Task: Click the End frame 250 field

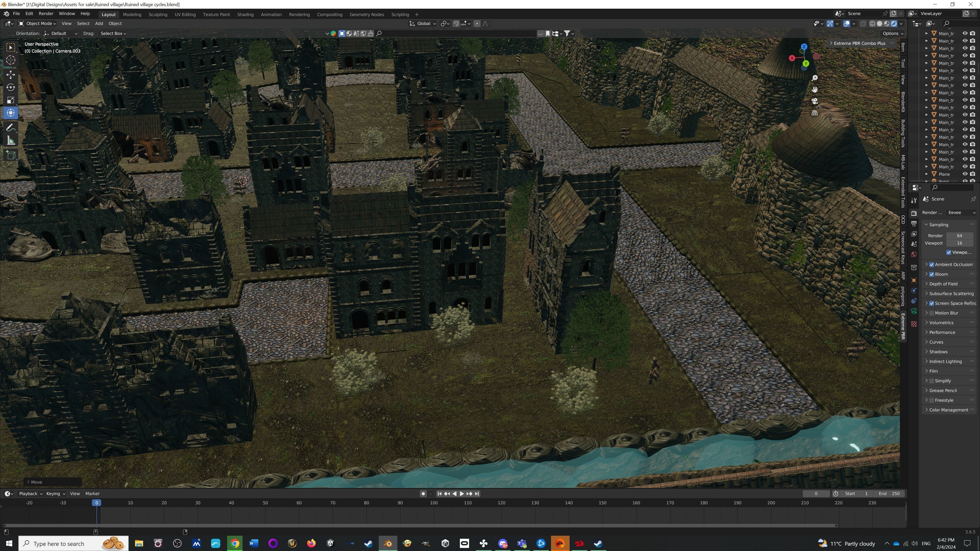Action: 889,494
